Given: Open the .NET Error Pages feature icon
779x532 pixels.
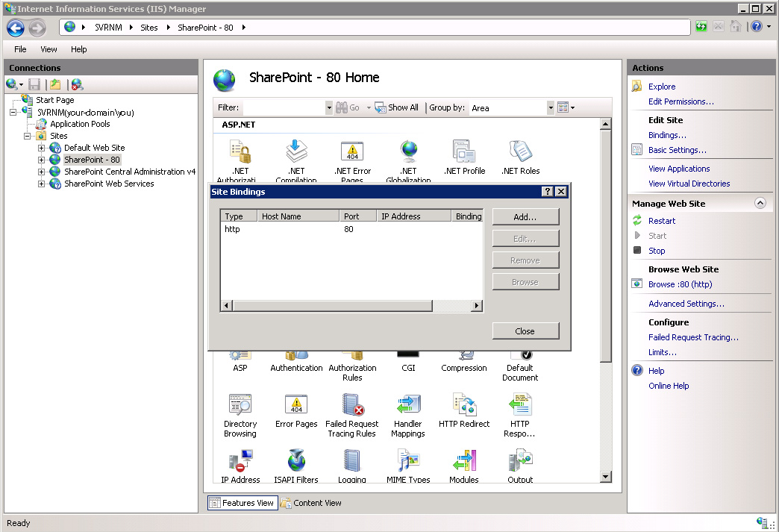Looking at the screenshot, I should (352, 151).
